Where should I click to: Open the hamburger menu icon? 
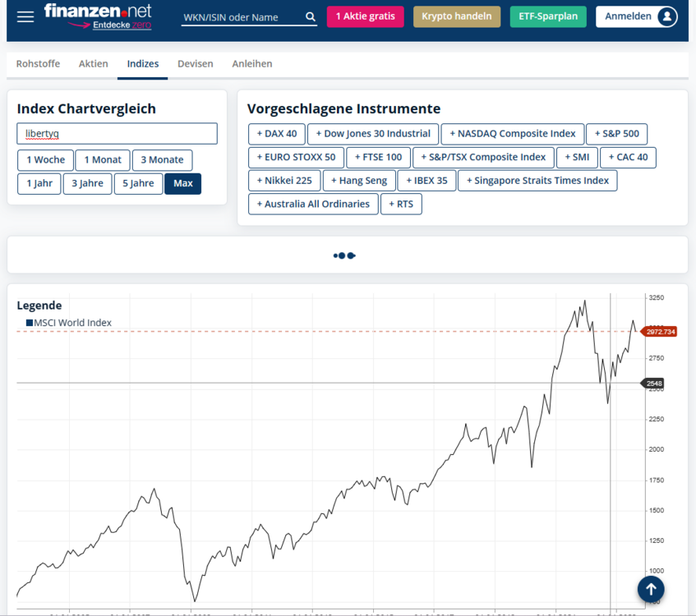tap(25, 17)
